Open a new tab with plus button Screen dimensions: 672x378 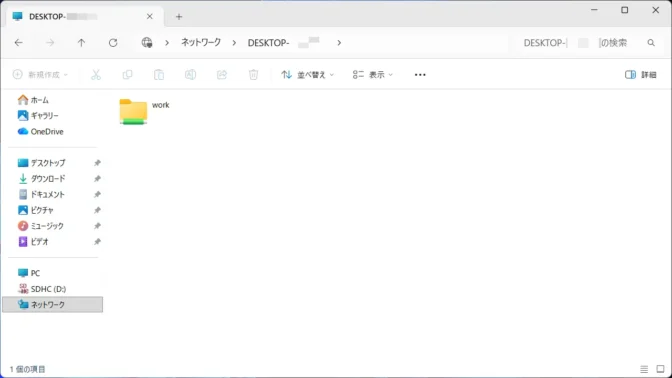point(179,17)
